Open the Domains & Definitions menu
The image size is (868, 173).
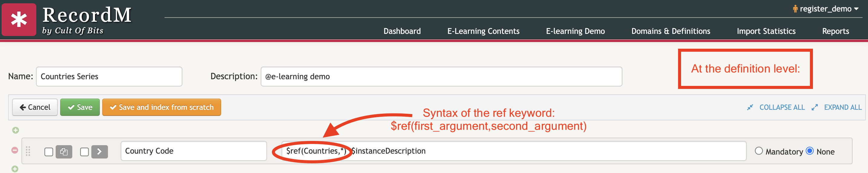coord(671,31)
